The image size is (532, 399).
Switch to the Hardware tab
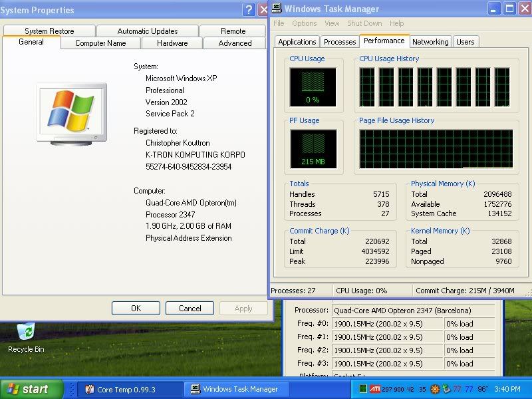coord(172,43)
